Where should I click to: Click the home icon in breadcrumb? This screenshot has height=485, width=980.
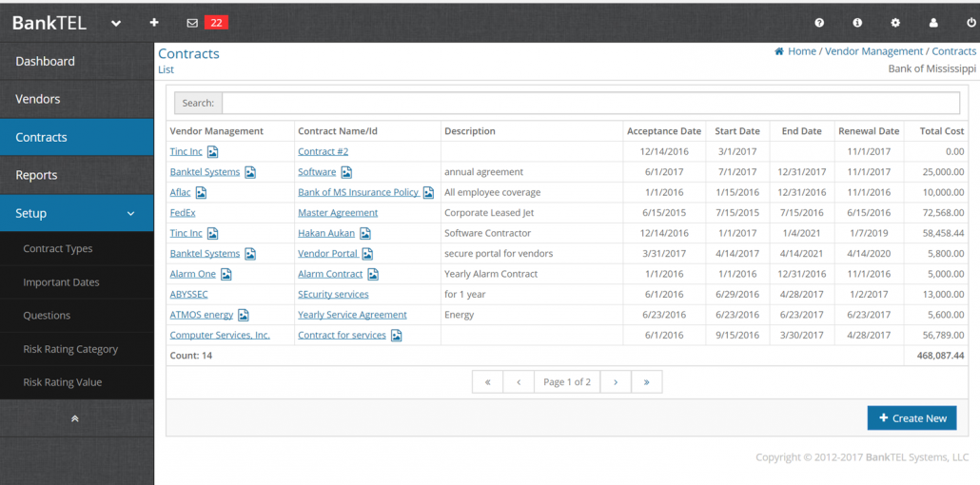coord(778,51)
